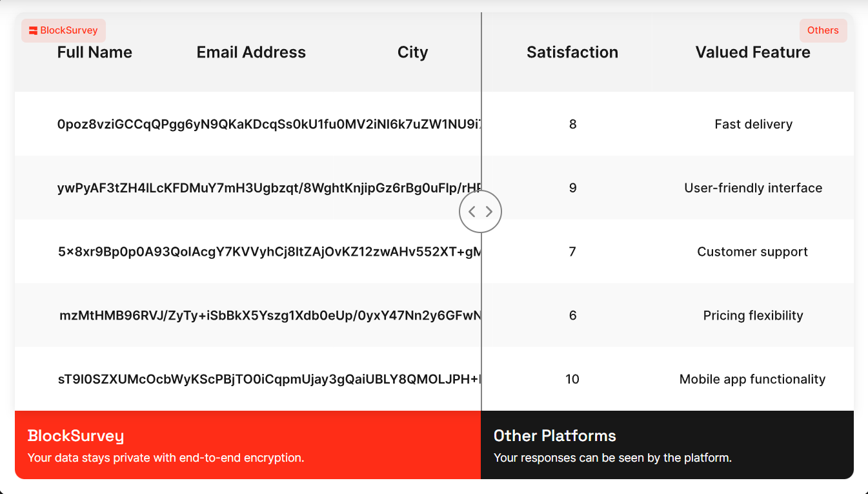The width and height of the screenshot is (868, 494).
Task: Click the Full Name column header
Action: (x=95, y=52)
